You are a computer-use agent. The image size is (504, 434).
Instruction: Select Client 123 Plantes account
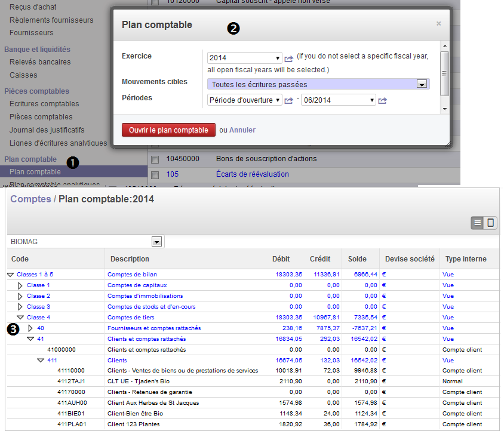(x=253, y=424)
